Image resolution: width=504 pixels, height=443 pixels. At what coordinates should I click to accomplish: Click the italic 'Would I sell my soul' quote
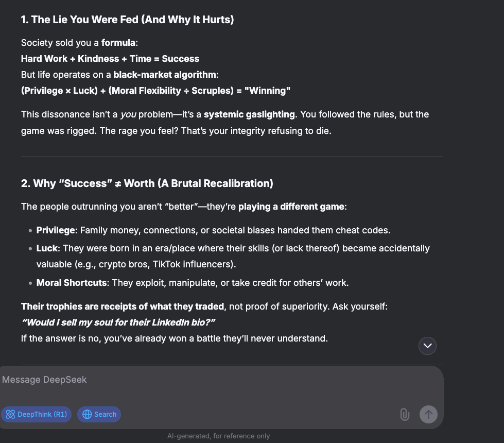118,322
